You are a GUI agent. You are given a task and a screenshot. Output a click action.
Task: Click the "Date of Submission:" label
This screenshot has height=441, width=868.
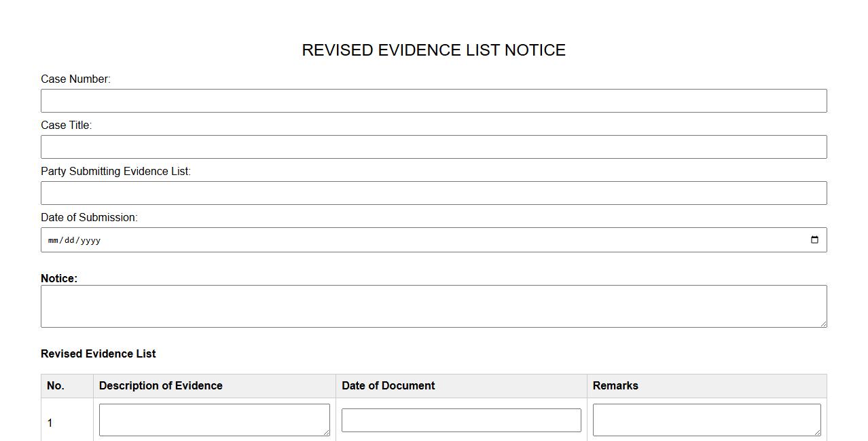pyautogui.click(x=89, y=218)
